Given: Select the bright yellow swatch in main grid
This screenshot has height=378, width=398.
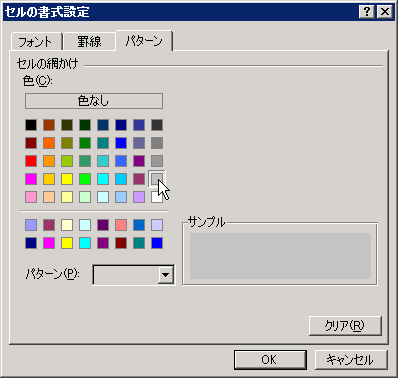Looking at the screenshot, I should coord(67,179).
